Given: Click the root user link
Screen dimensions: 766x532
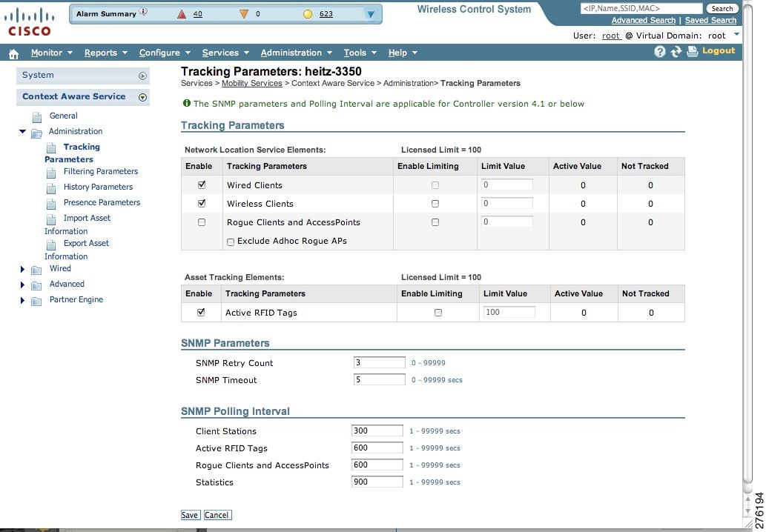Looking at the screenshot, I should click(611, 36).
